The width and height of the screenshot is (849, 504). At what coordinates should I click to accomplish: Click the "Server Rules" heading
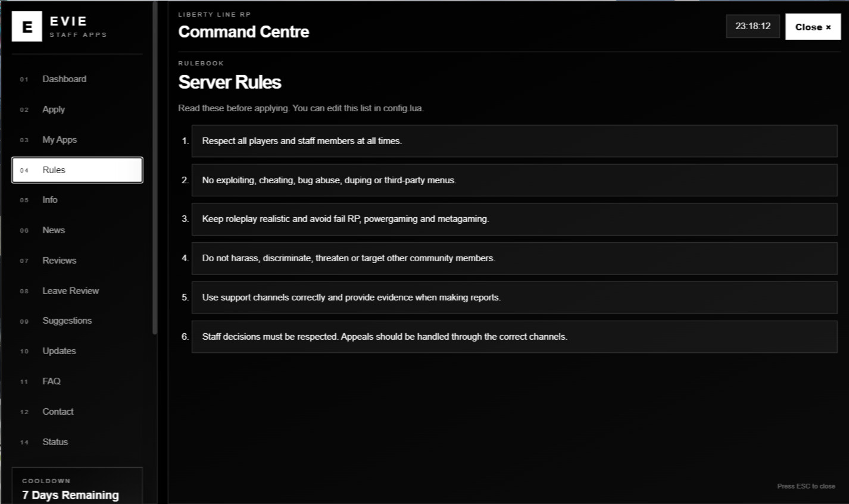point(230,82)
